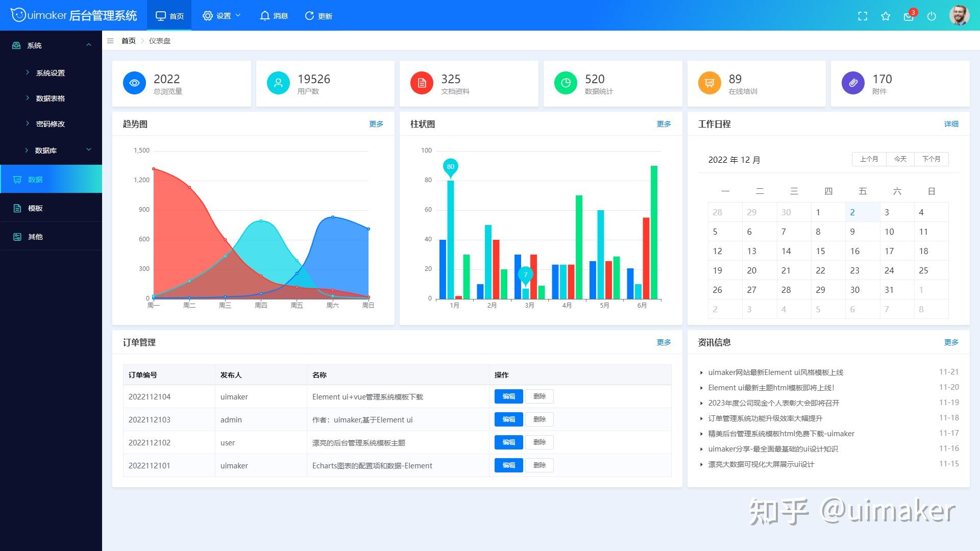Click 详细 in the 工作日程 panel

951,124
